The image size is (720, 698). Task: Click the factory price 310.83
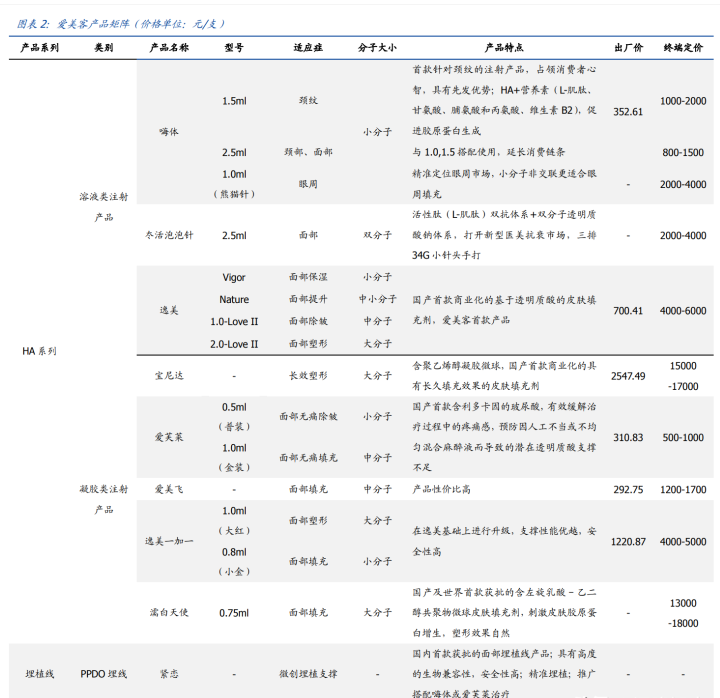pyautogui.click(x=628, y=438)
